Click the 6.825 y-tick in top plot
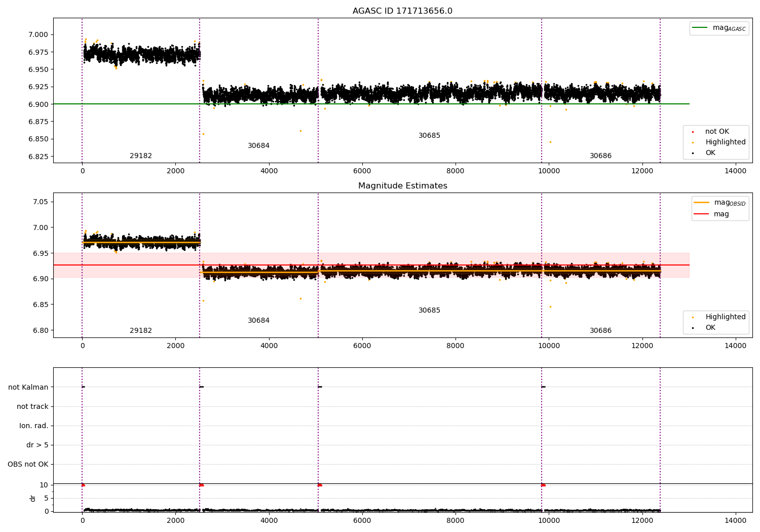Viewport: 760px width, 532px height. (x=39, y=157)
